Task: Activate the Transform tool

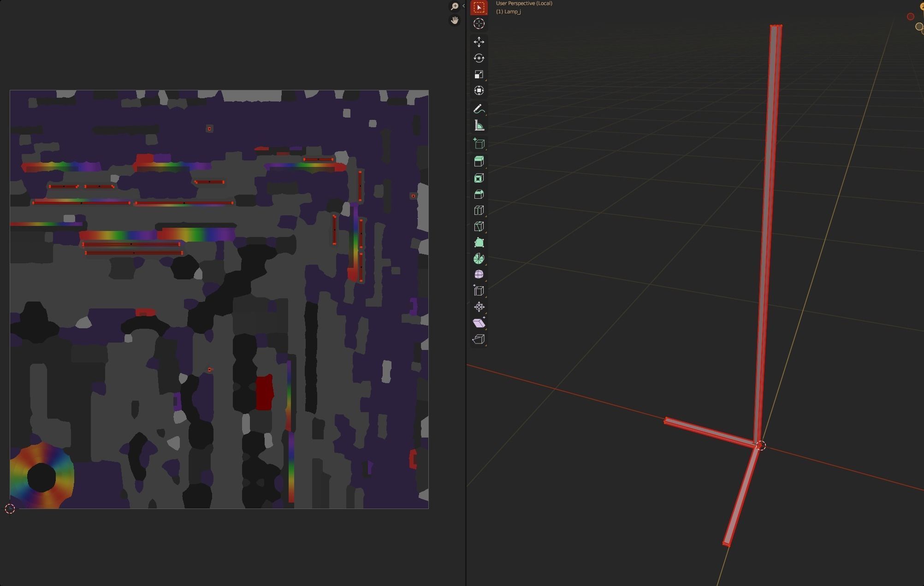Action: pos(479,90)
